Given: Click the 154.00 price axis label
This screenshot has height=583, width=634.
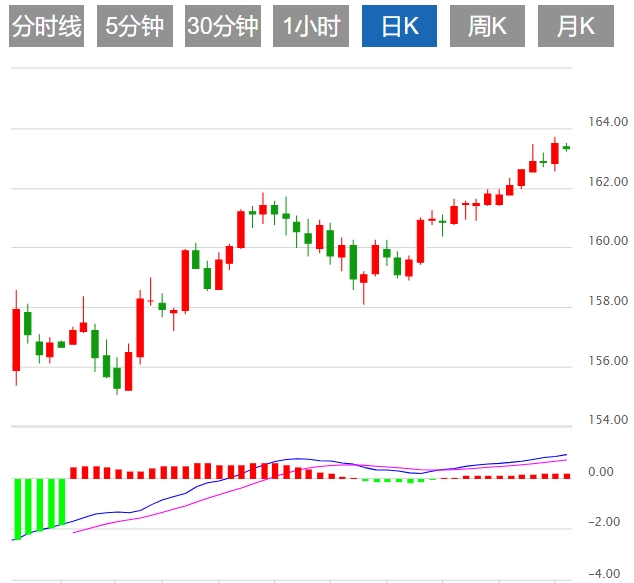Looking at the screenshot, I should pyautogui.click(x=608, y=420).
